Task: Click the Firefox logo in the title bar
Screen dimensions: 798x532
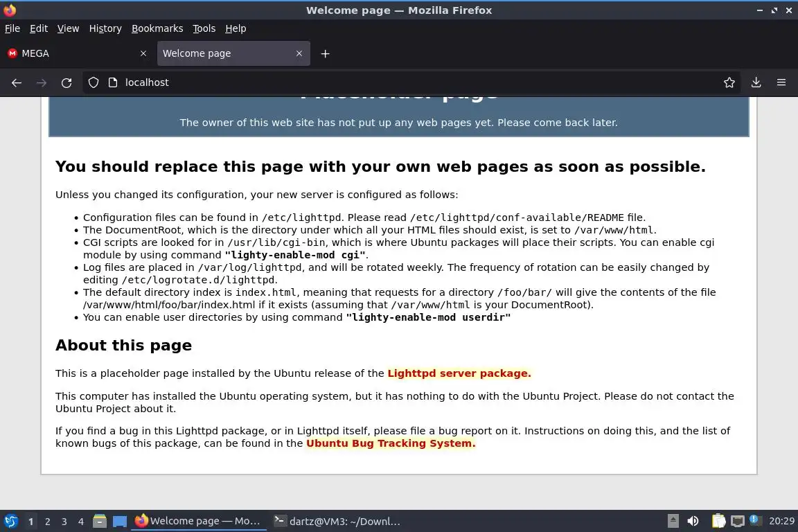Action: pyautogui.click(x=10, y=10)
